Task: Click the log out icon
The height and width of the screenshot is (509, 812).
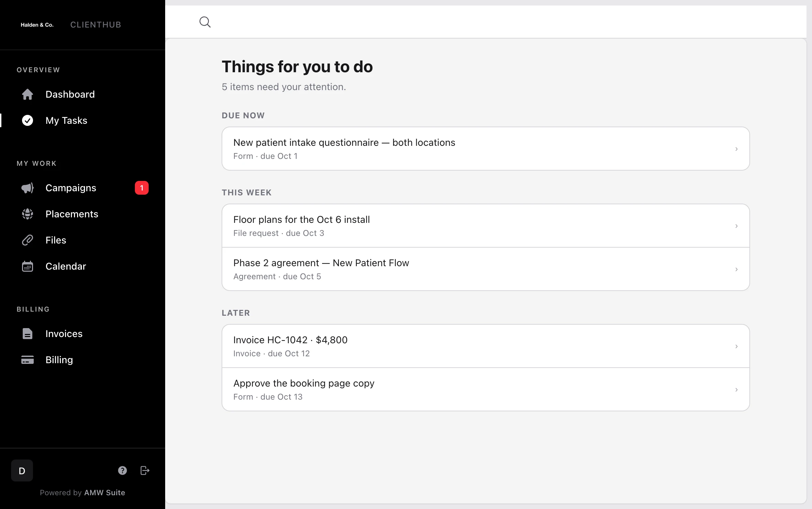Action: [145, 470]
